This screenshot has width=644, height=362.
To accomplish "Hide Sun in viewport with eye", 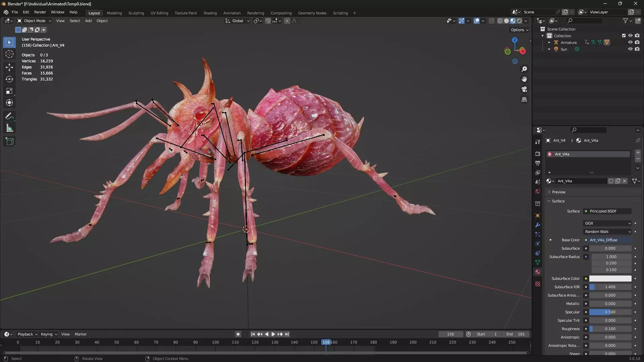I will (x=630, y=49).
